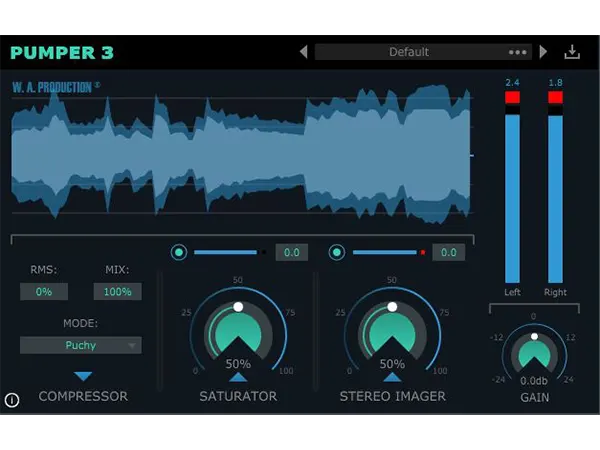The image size is (600, 450).
Task: Open the Default preset name menu
Action: (410, 52)
